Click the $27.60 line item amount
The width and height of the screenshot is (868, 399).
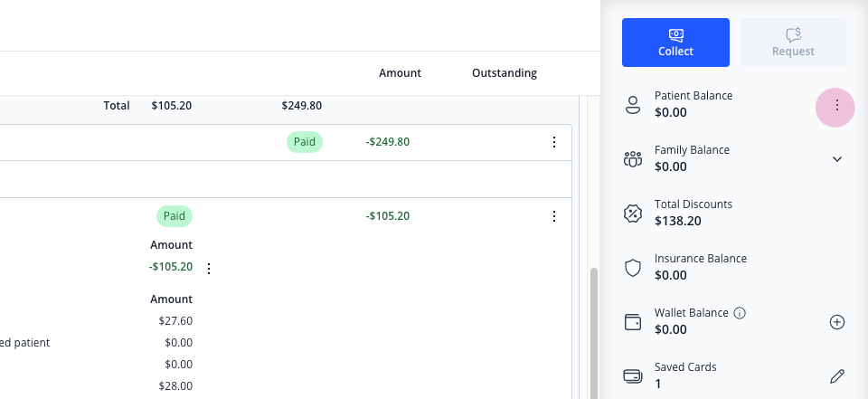point(175,321)
